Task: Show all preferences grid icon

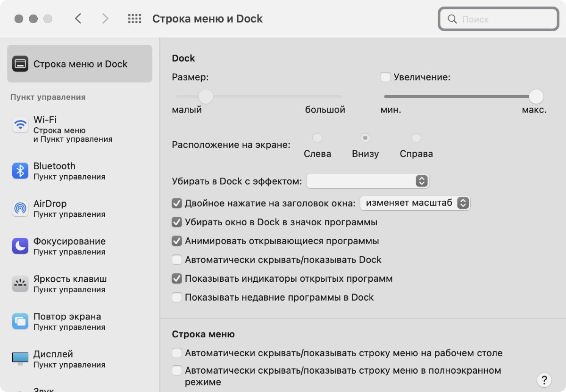Action: coord(135,19)
